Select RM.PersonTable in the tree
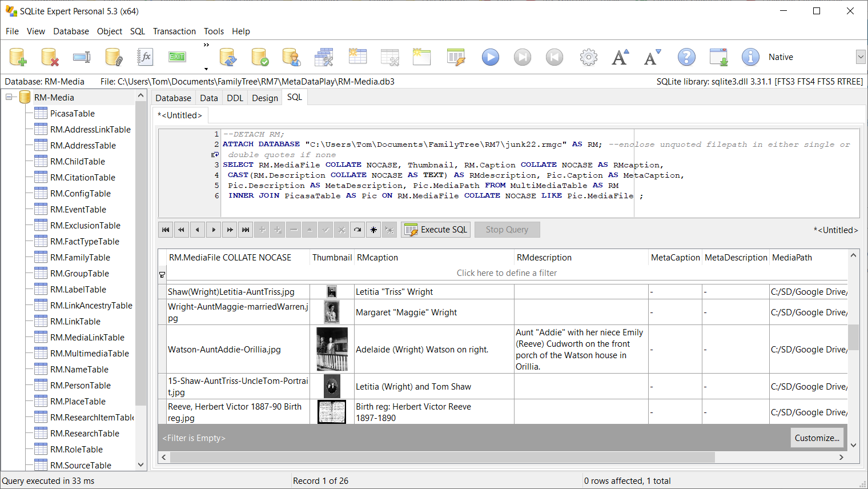Screen dimensions: 868x489 pyautogui.click(x=81, y=386)
